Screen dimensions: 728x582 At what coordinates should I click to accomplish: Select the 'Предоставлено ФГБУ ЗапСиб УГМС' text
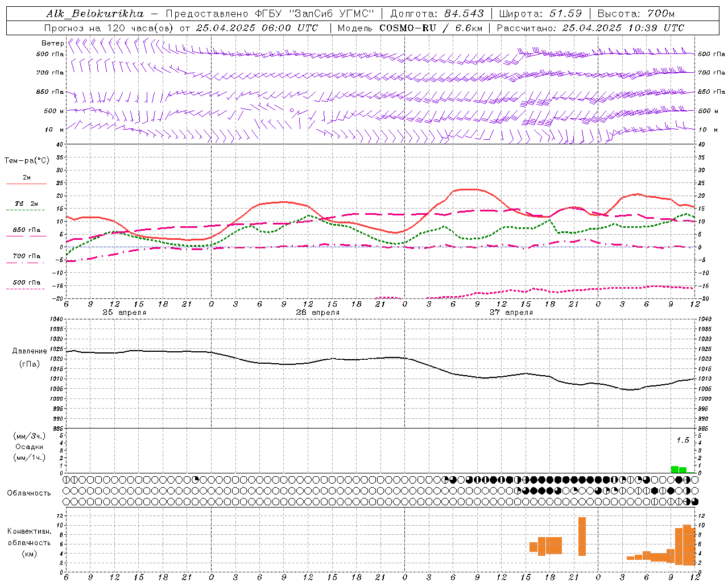tap(270, 14)
